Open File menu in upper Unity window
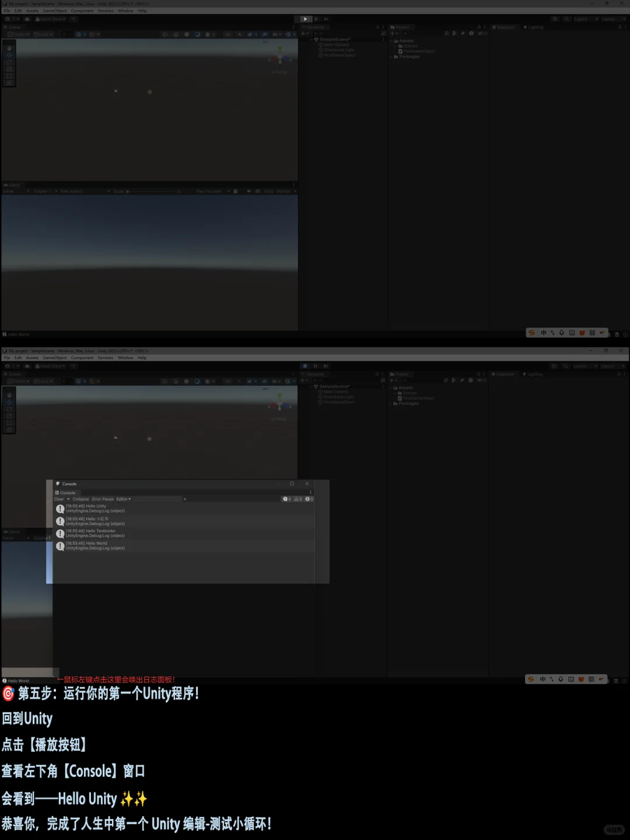Viewport: 630px width, 840px height. tap(7, 10)
